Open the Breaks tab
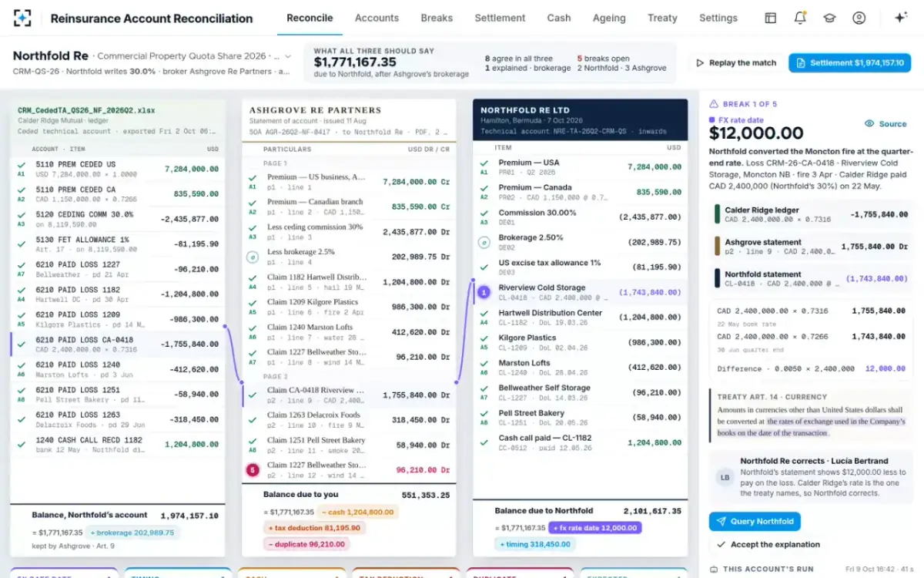Screen dimensions: 924x578 tap(437, 18)
